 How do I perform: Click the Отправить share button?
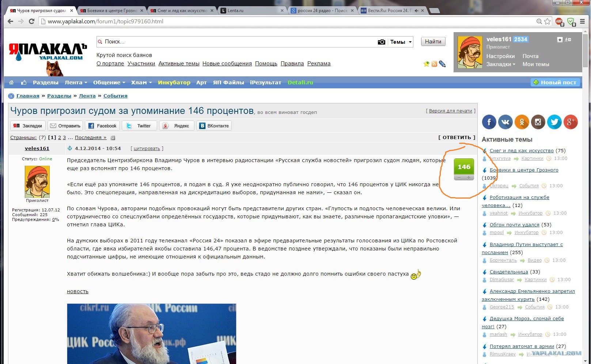tap(65, 126)
